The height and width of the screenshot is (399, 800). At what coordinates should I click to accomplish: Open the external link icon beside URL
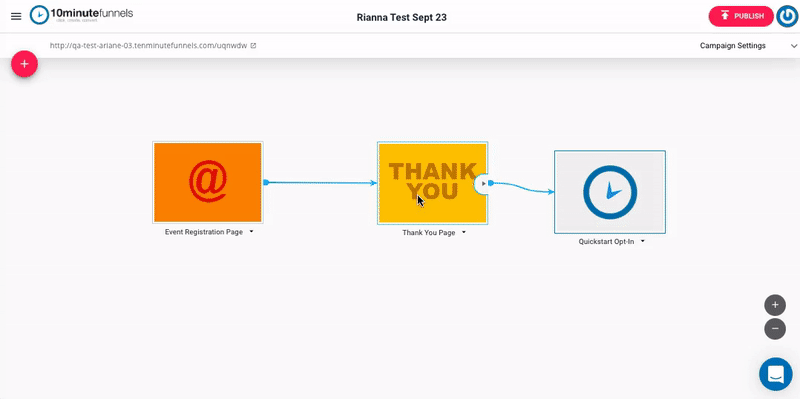[x=254, y=45]
